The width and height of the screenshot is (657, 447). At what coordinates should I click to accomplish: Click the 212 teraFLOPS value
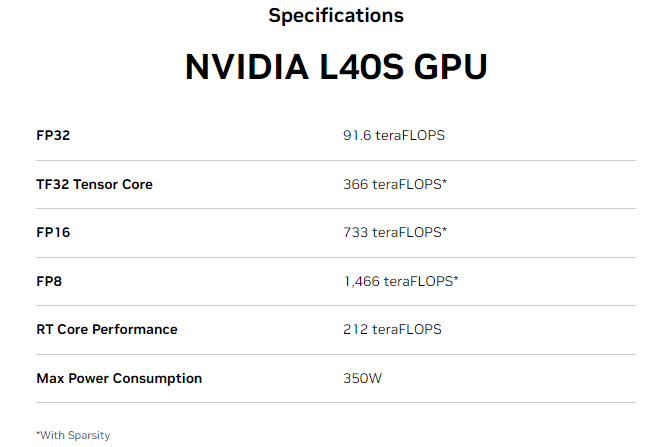pos(392,329)
